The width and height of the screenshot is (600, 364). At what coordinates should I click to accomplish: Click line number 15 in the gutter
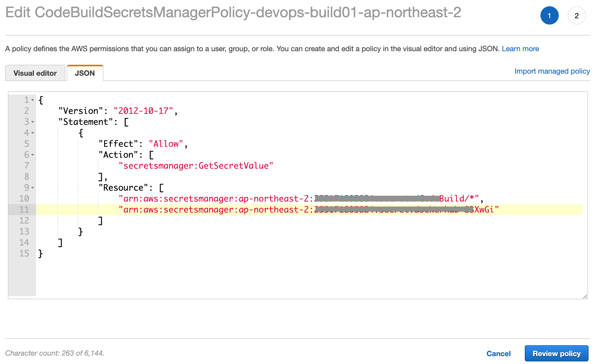24,254
